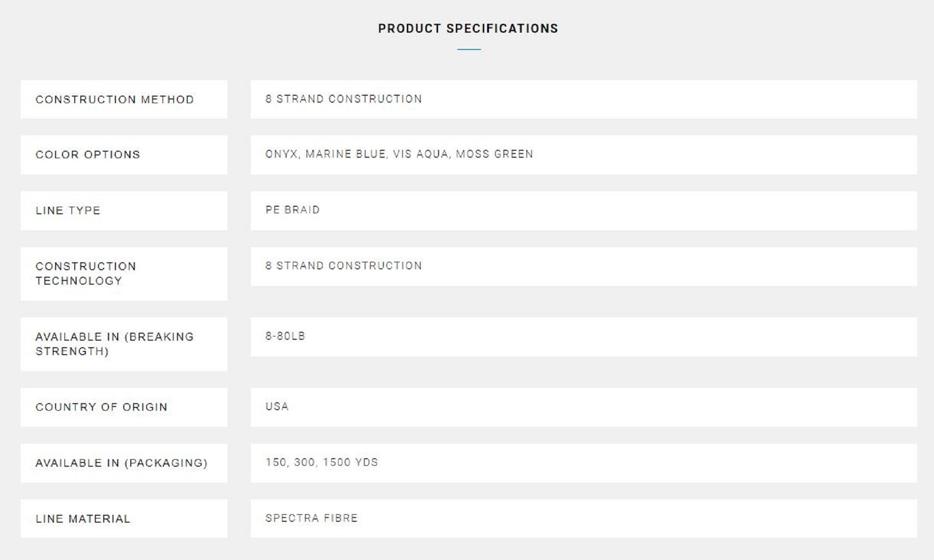
Task: Select the Line Type label
Action: point(68,210)
